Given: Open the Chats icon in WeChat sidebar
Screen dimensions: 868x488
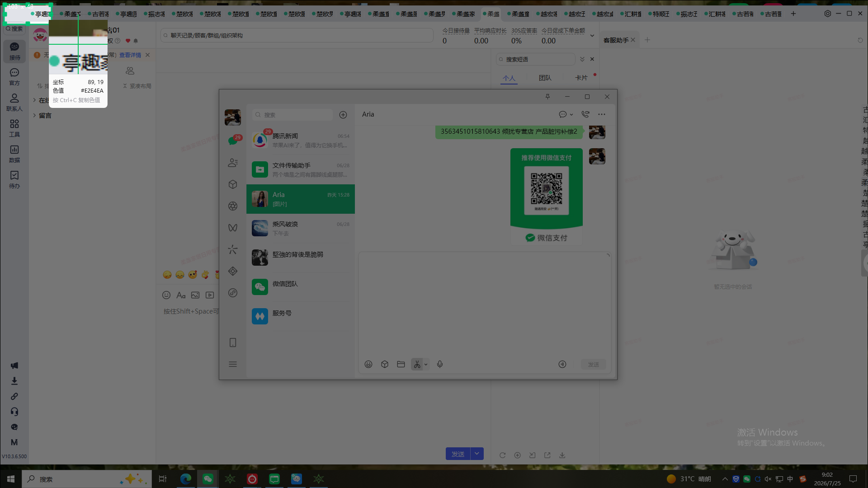Looking at the screenshot, I should click(x=233, y=141).
